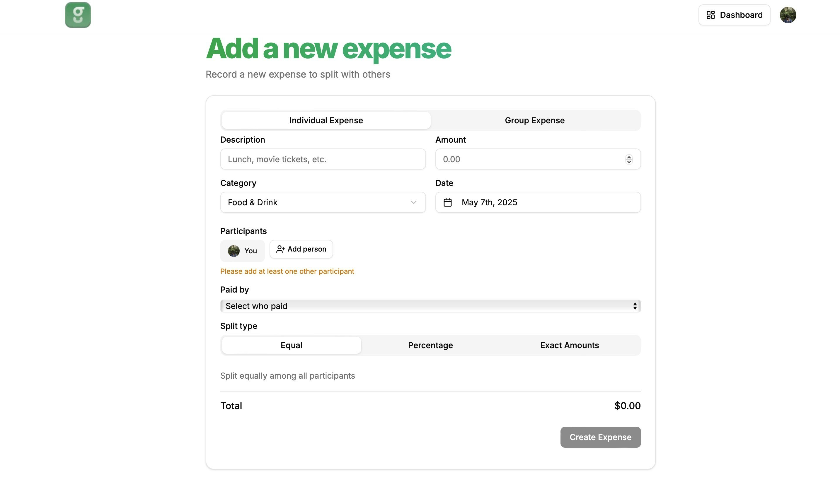Click your avatar in the You chip
Image resolution: width=840 pixels, height=504 pixels.
234,251
